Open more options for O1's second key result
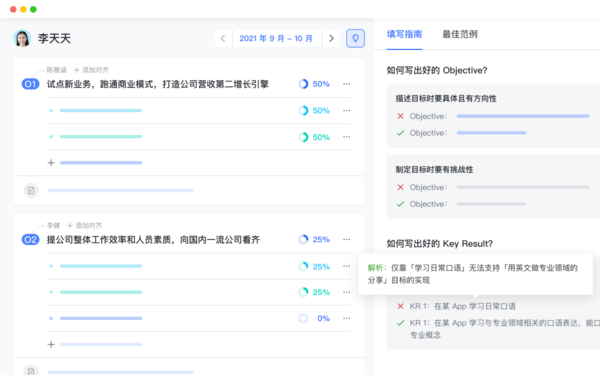The image size is (600, 375). click(x=346, y=137)
